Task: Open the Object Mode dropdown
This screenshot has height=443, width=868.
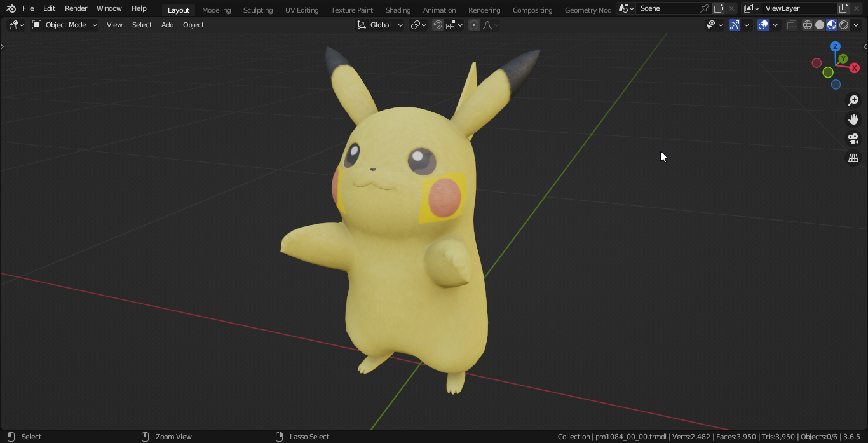Action: [65, 25]
